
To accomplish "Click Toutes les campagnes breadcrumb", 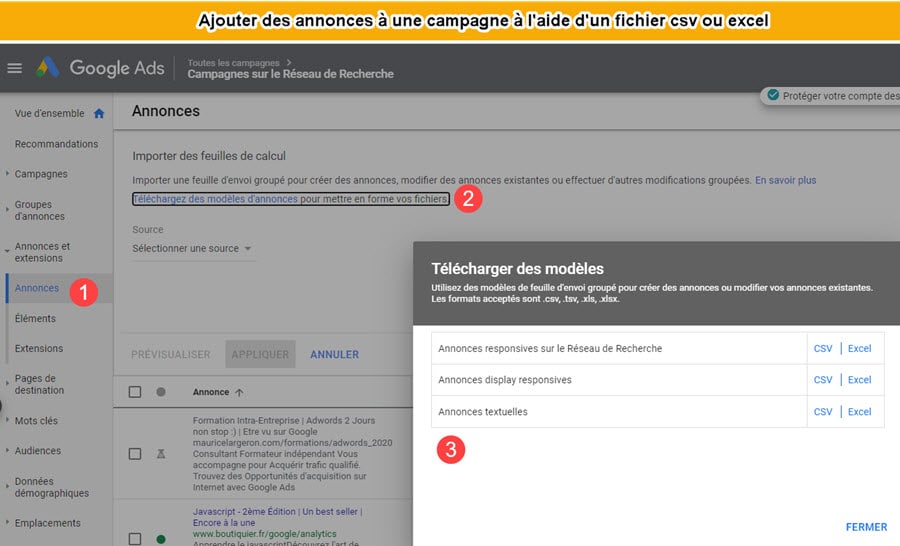I will tap(234, 63).
